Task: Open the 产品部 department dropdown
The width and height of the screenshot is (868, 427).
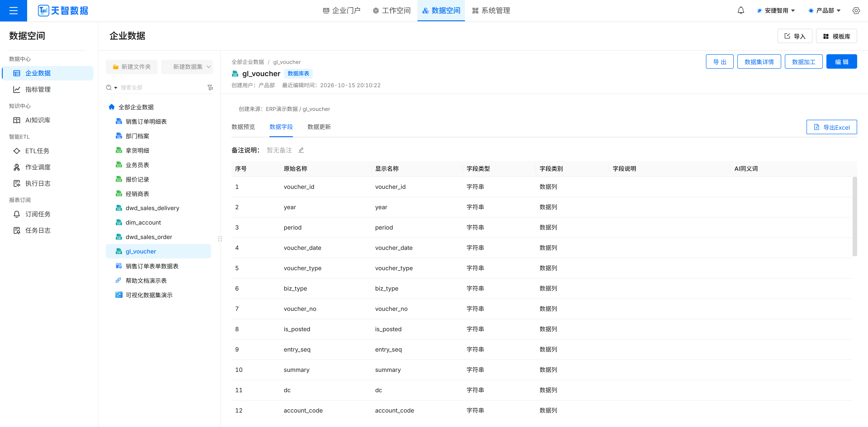Action: [824, 10]
